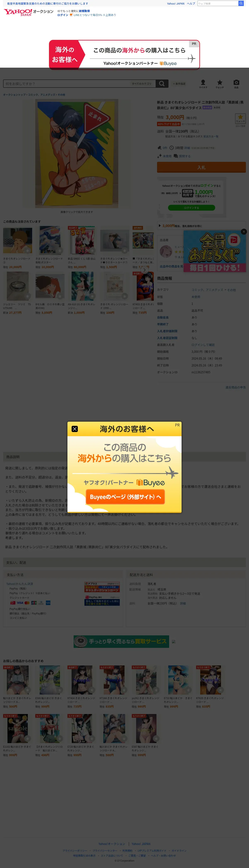The image size is (249, 868).
Task: Open the Yahoo! JAPAN header link
Action: [176, 3]
